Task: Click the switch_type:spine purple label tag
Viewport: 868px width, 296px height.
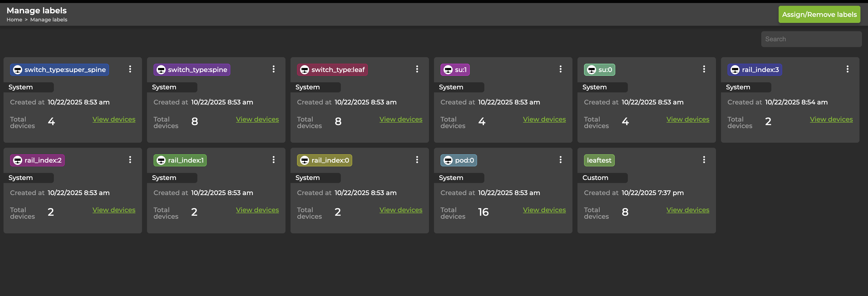Action: point(192,70)
